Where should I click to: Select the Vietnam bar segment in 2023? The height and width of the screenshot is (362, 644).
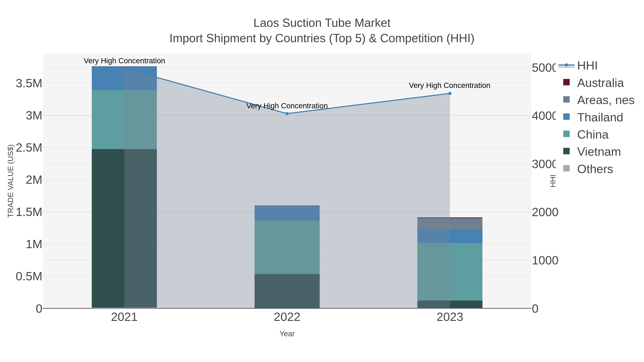450,304
